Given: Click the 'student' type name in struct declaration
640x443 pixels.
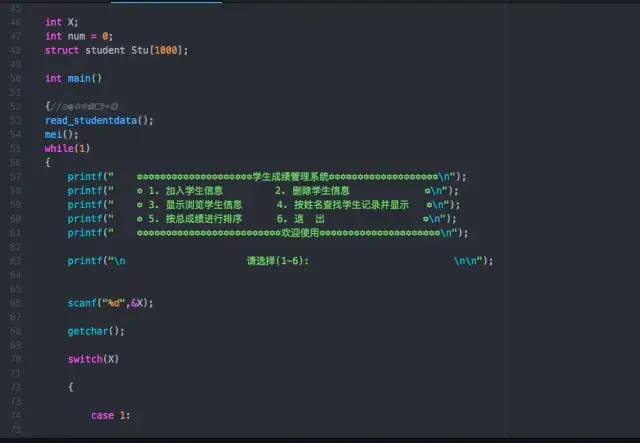Looking at the screenshot, I should tap(105, 50).
